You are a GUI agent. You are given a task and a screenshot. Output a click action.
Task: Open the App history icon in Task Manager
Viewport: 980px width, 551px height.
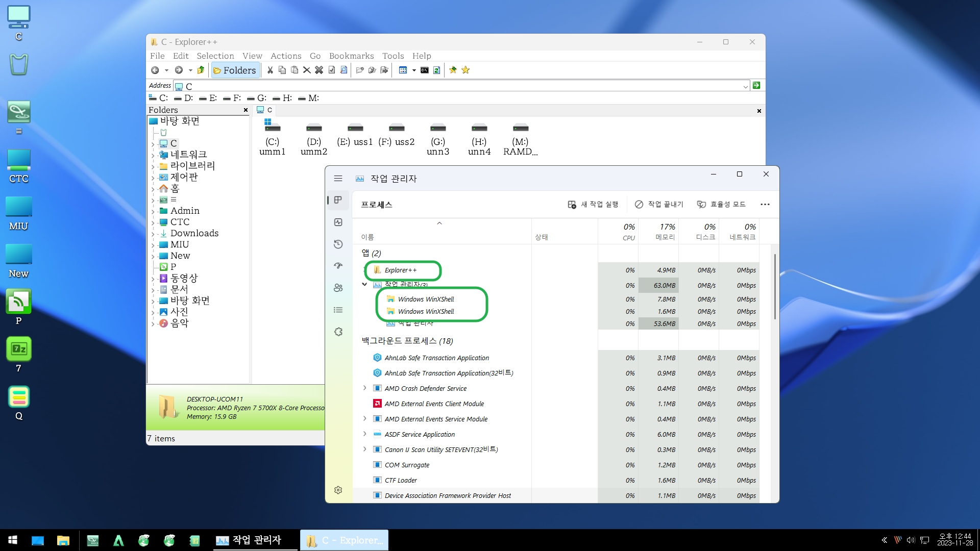click(338, 244)
